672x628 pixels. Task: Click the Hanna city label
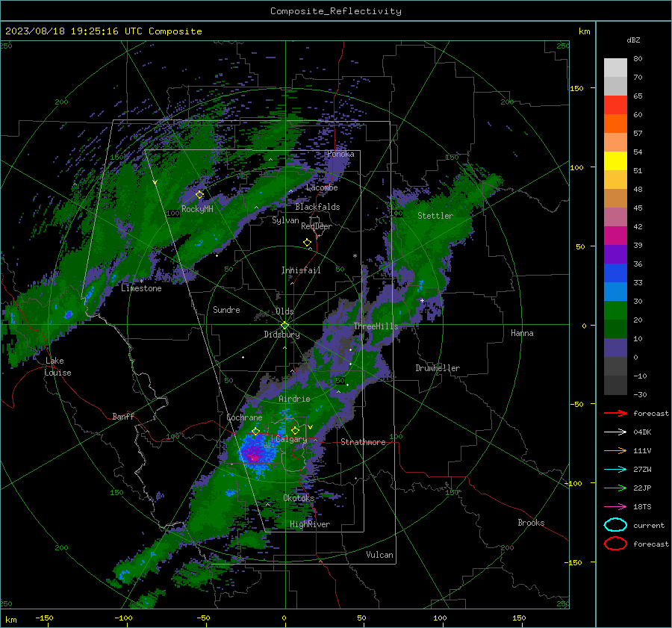pyautogui.click(x=522, y=333)
